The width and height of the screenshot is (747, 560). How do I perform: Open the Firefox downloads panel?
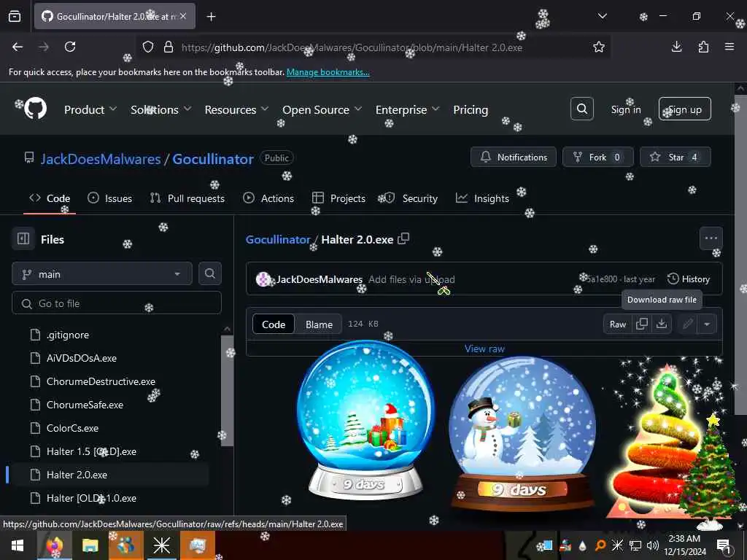click(x=676, y=47)
